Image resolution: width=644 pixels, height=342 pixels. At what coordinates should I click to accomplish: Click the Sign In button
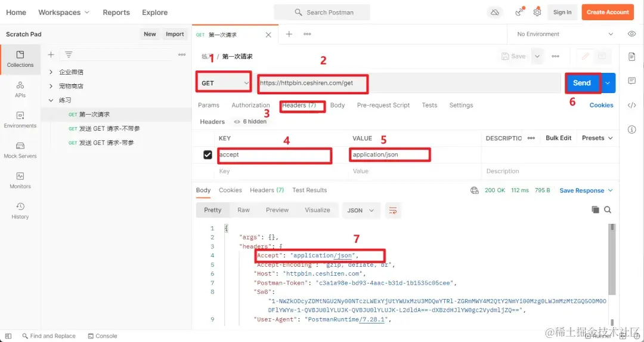(x=562, y=13)
